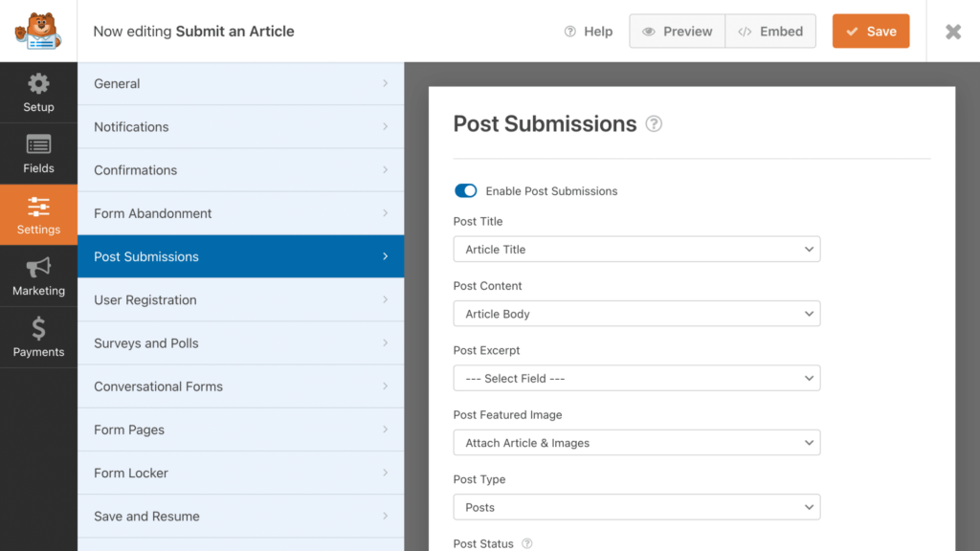
Task: Click the Post Status help tooltip icon
Action: (526, 542)
